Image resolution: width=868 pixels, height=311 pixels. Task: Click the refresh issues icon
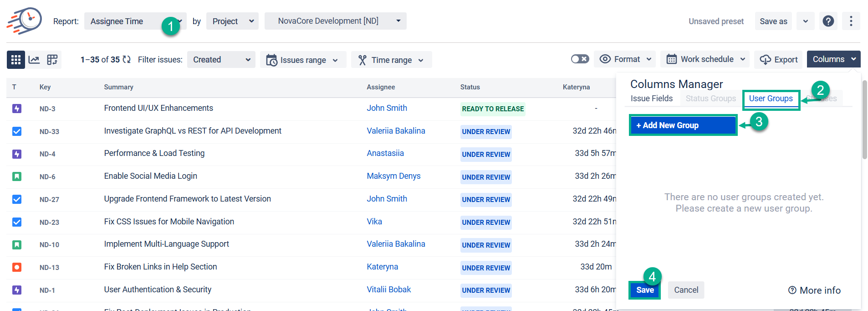[127, 60]
